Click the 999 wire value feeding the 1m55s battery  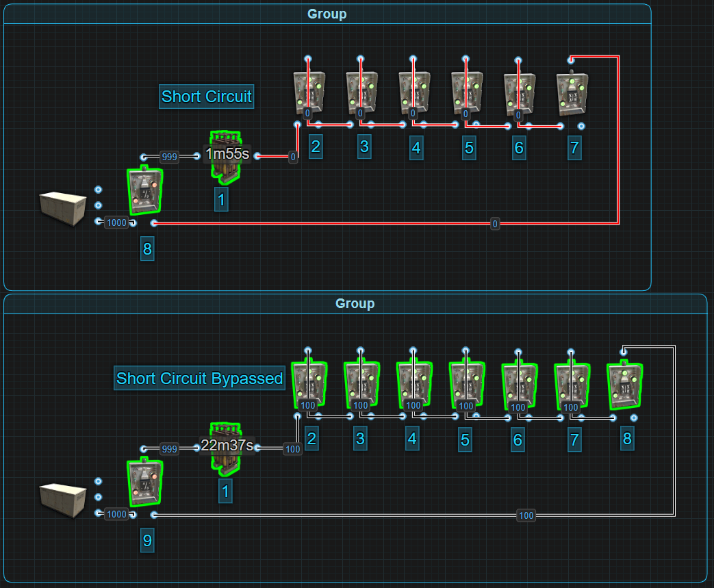coord(169,157)
